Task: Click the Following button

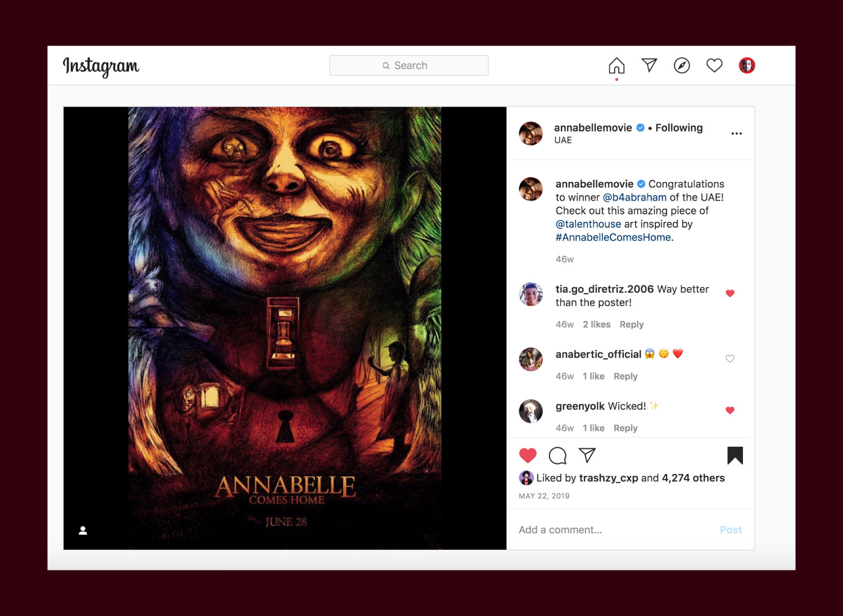Action: 679,128
